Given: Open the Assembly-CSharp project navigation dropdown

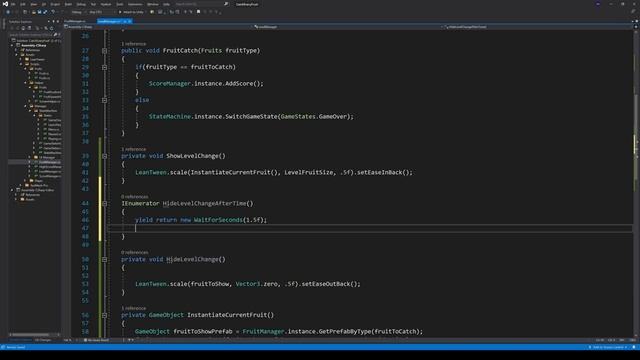Looking at the screenshot, I should [158, 27].
